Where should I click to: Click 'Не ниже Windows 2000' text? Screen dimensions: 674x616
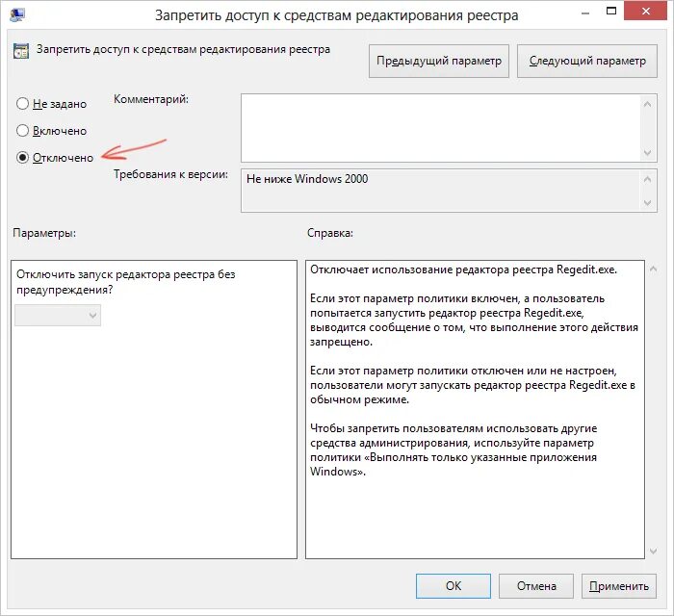tap(307, 179)
